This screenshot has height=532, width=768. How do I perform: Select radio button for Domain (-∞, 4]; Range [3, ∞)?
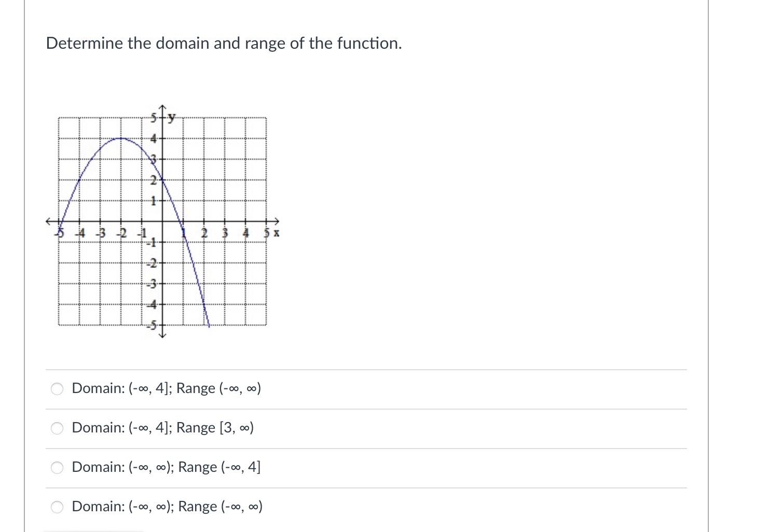[57, 428]
